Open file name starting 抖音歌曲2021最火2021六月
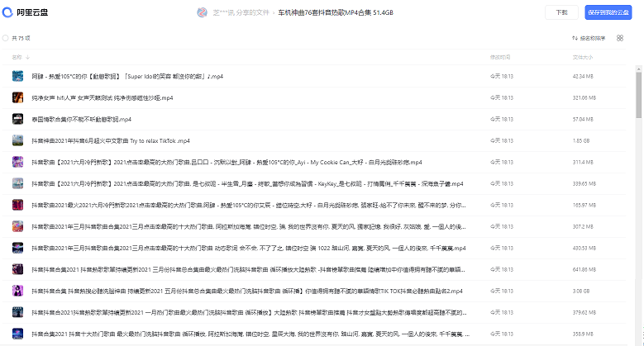The image size is (644, 346). pyautogui.click(x=249, y=206)
